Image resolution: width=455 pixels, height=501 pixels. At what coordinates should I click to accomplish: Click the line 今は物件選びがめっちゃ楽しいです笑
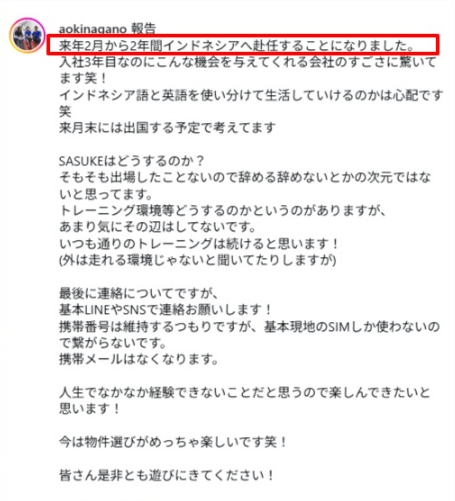click(173, 442)
